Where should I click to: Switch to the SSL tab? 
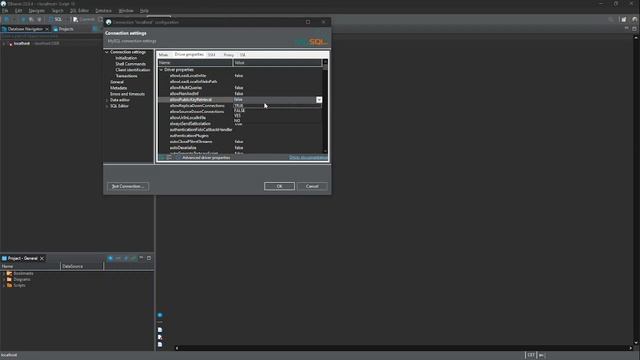(x=242, y=55)
